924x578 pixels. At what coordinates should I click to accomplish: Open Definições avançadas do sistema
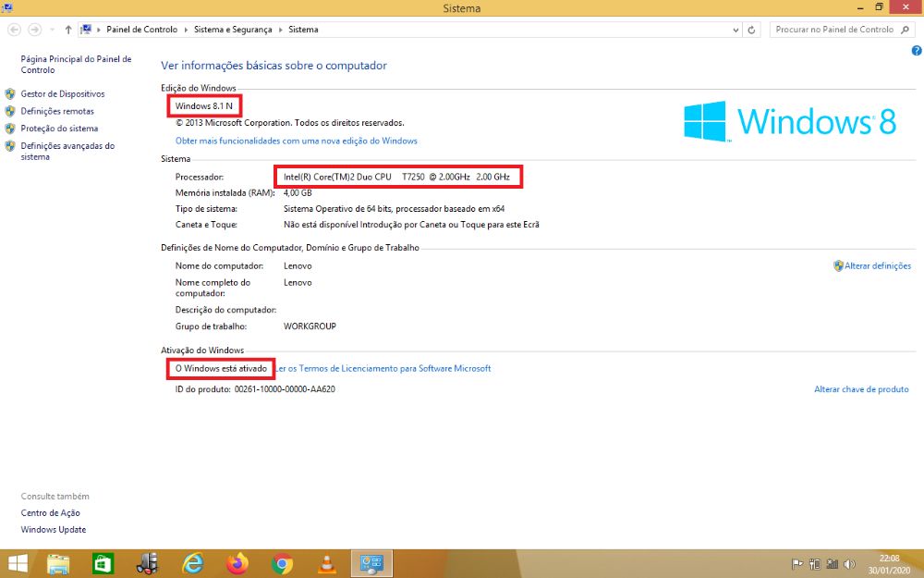tap(67, 151)
